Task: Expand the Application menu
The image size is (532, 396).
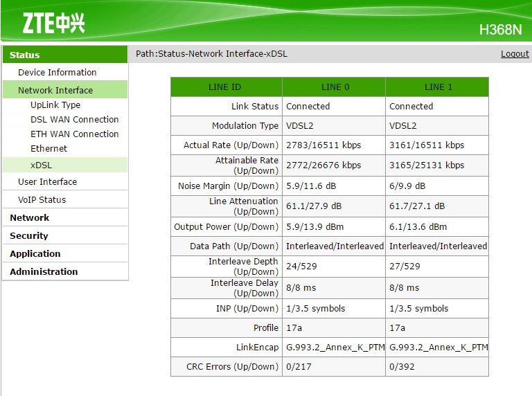Action: pyautogui.click(x=35, y=253)
